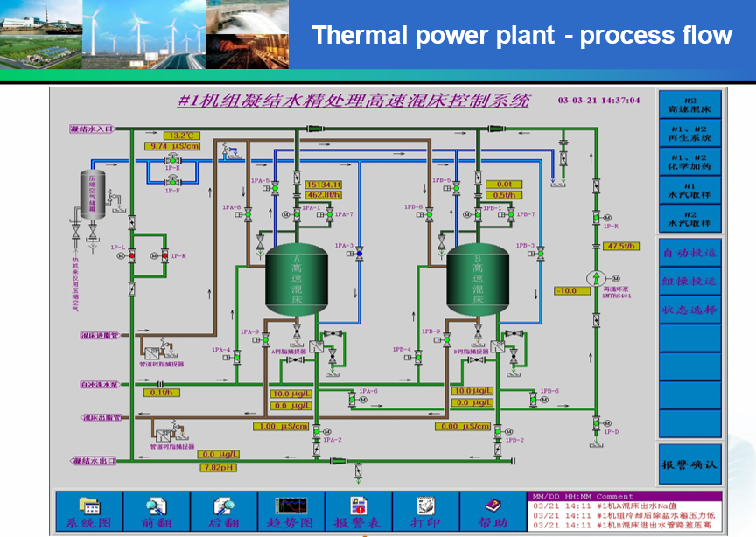Click the 打印 print icon
Viewport: 756px width, 537px height.
pos(425,506)
